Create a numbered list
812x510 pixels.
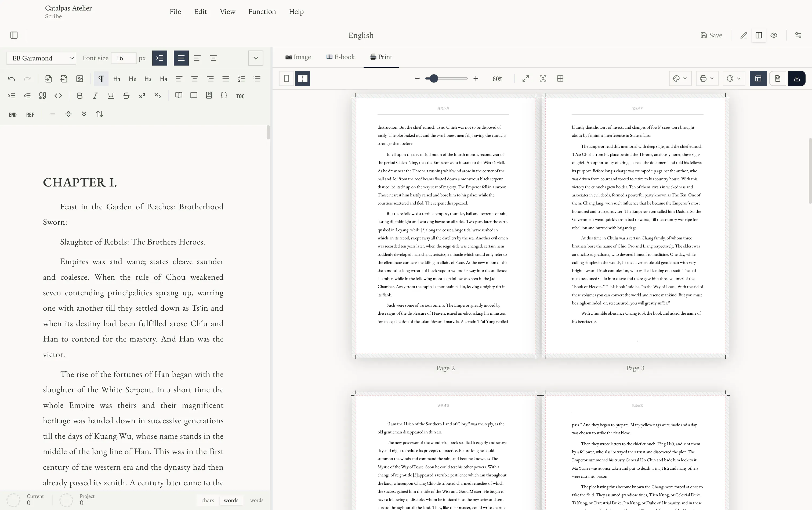pyautogui.click(x=241, y=79)
